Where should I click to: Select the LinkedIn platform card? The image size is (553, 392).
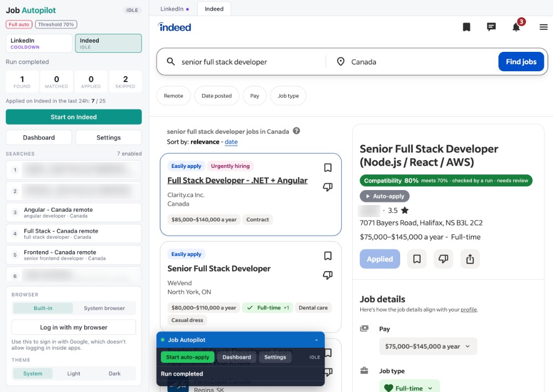[x=39, y=43]
